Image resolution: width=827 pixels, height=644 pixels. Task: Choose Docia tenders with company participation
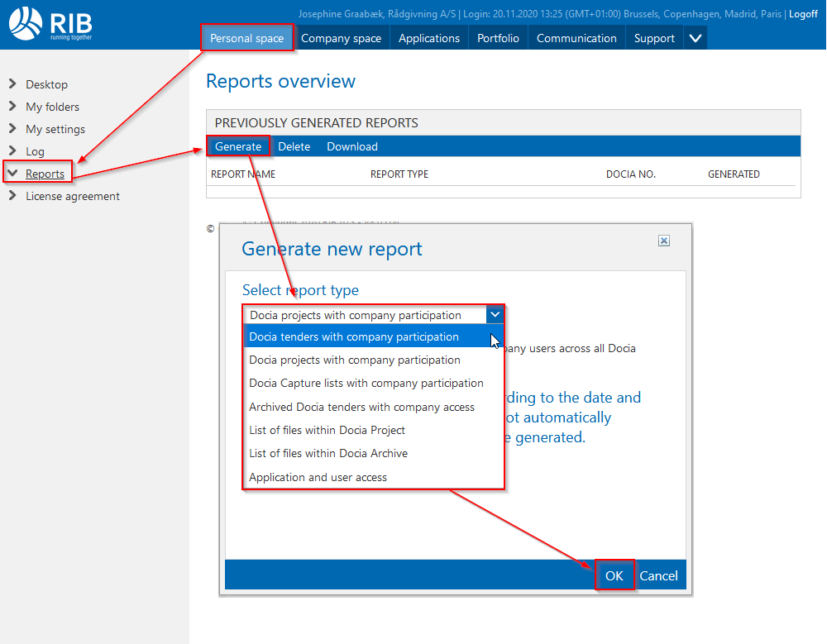[374, 336]
